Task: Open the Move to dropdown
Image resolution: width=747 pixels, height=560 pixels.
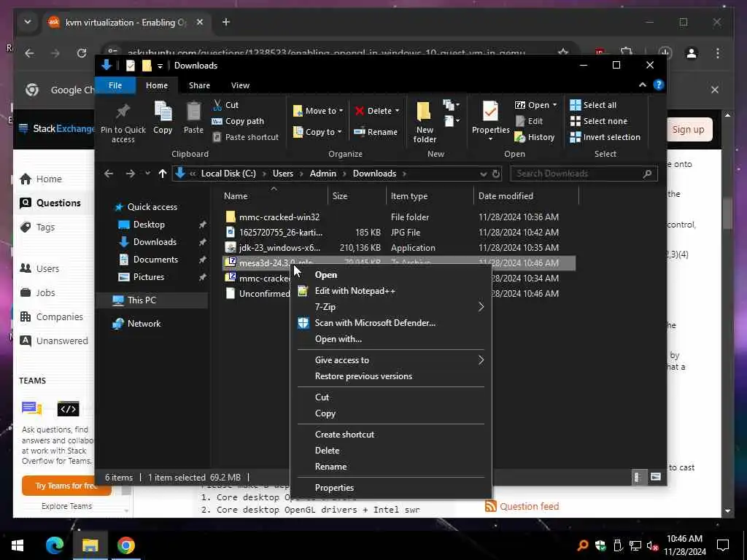Action: click(x=317, y=111)
